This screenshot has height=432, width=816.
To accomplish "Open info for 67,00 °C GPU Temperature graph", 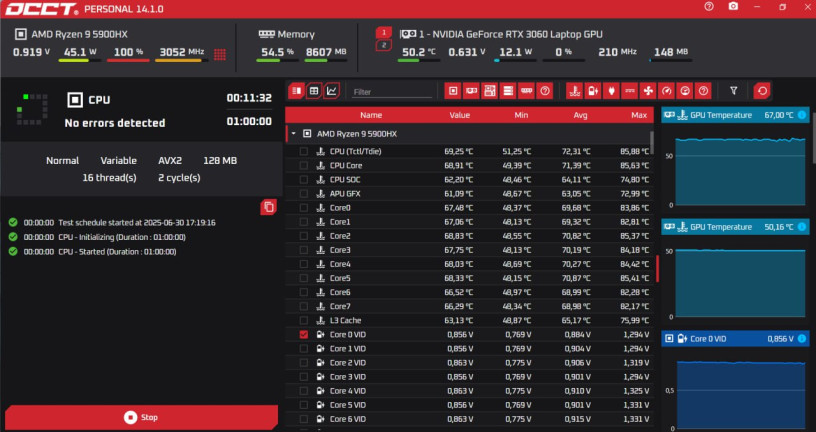I will click(x=802, y=115).
